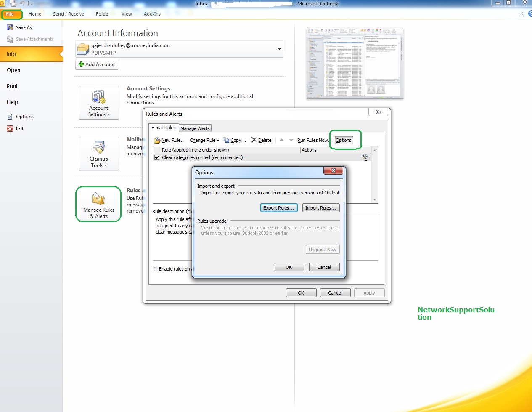Click the Save As floppy icon
This screenshot has width=532, height=412.
(x=10, y=27)
